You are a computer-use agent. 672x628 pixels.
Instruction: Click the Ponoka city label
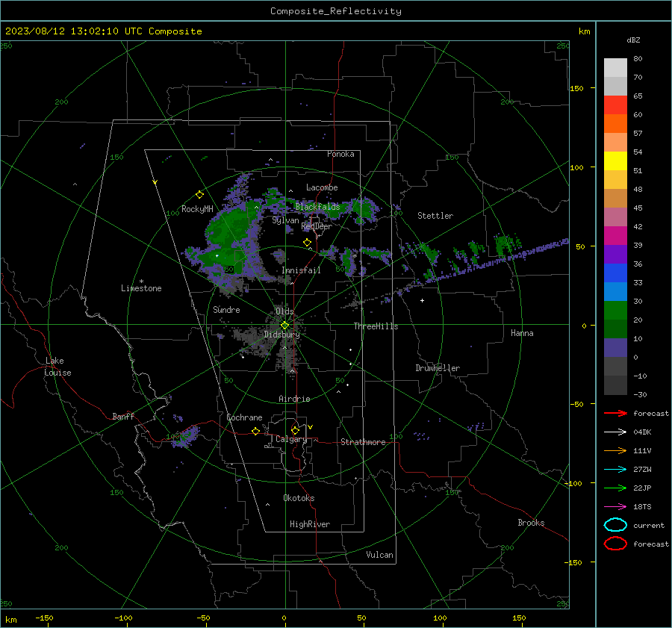(340, 154)
